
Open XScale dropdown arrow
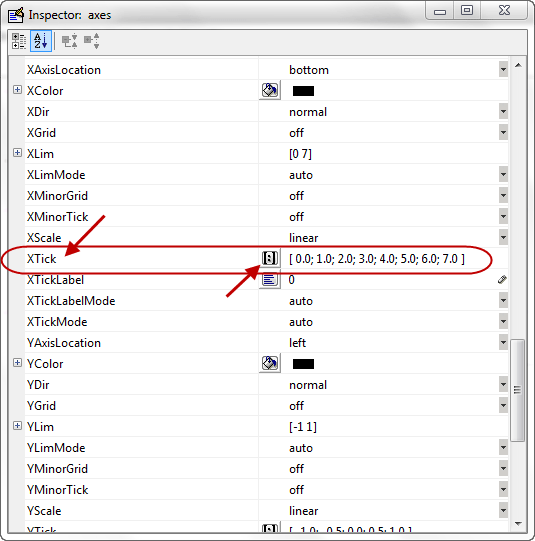tap(503, 237)
